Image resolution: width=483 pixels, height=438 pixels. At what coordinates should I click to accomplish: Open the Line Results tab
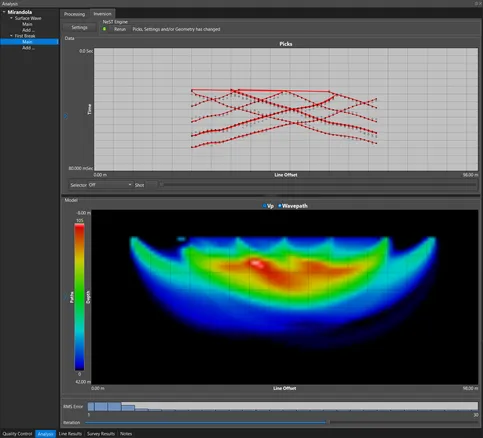click(x=70, y=434)
